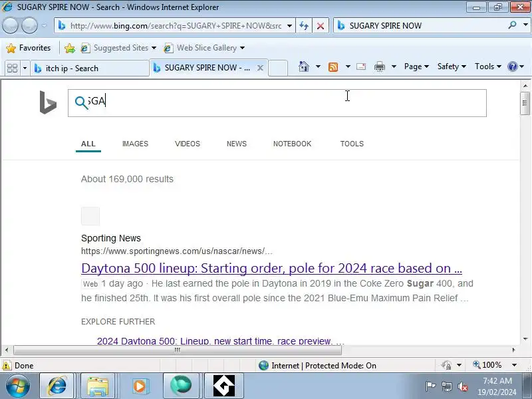The height and width of the screenshot is (399, 532).
Task: Open the NOTEBOOK tab
Action: [292, 144]
